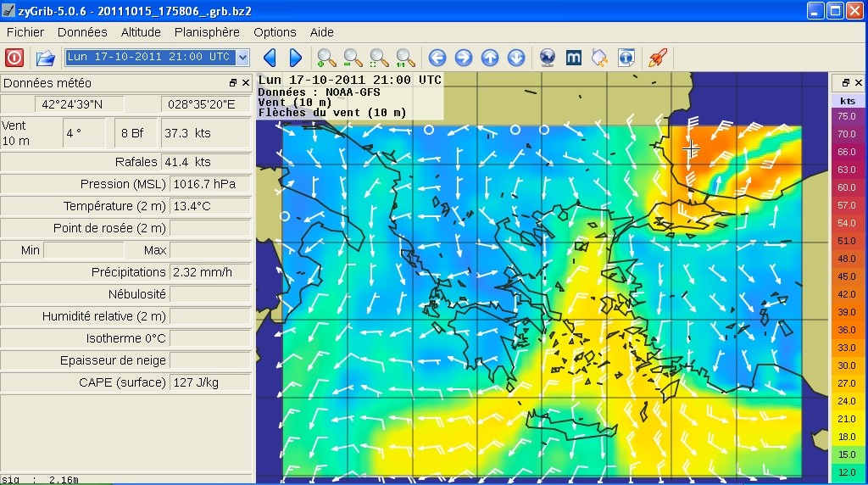Click the 75.0 kts color swatch
The height and width of the screenshot is (485, 868).
coord(847,116)
